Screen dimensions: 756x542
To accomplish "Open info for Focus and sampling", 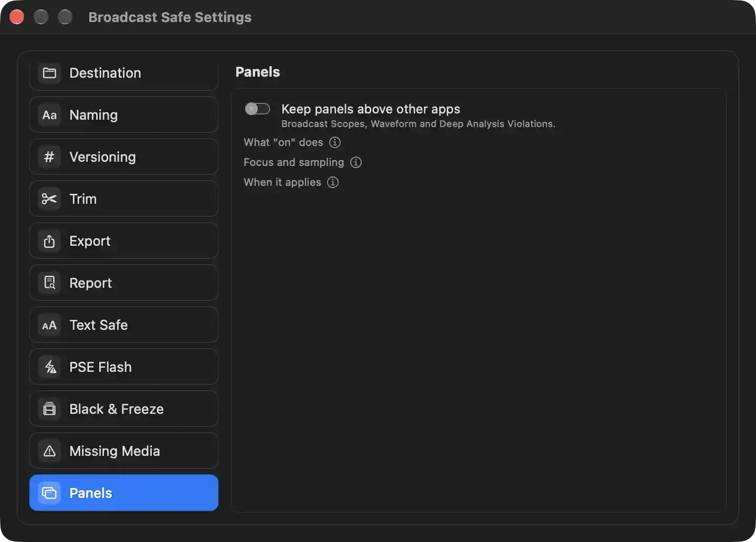I will point(356,162).
